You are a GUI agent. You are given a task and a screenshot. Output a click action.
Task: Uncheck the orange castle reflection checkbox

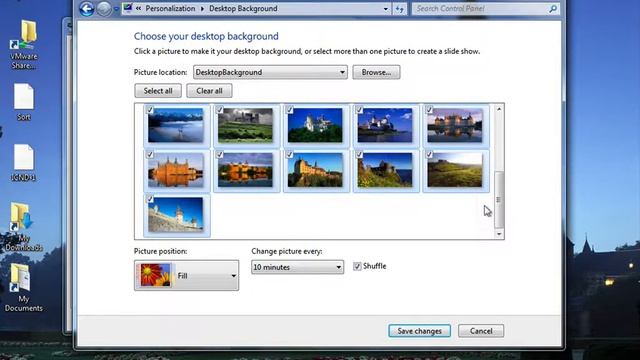click(150, 155)
